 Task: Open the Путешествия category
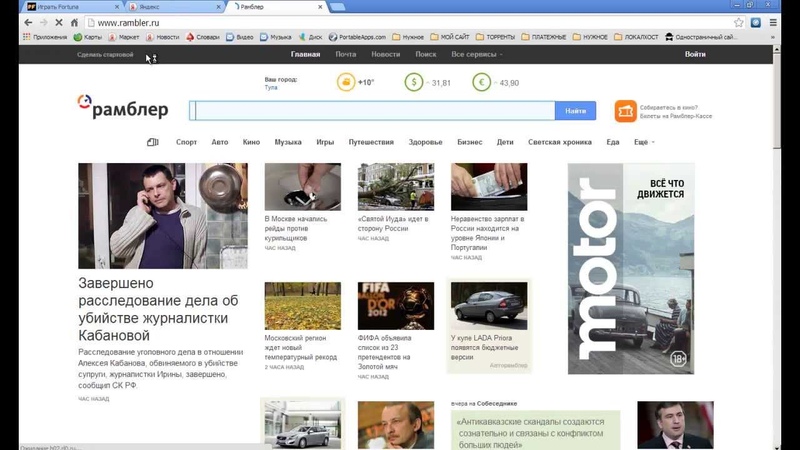click(371, 142)
